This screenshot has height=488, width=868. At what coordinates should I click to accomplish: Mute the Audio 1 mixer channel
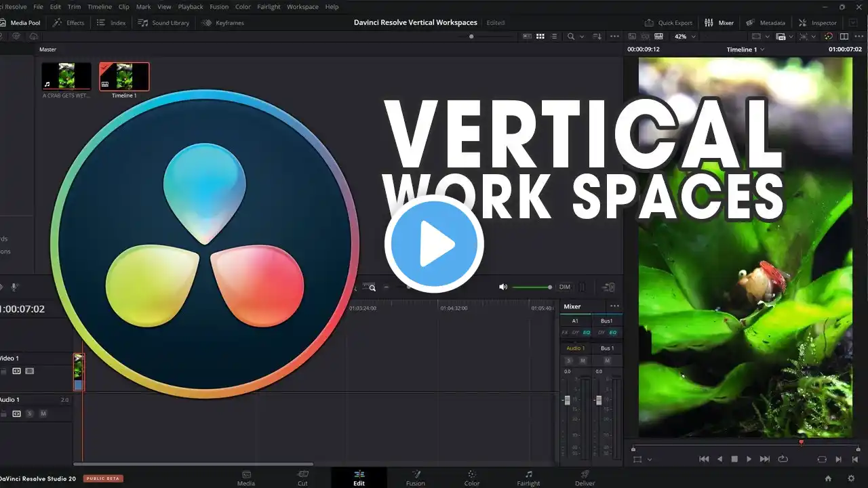coord(582,361)
